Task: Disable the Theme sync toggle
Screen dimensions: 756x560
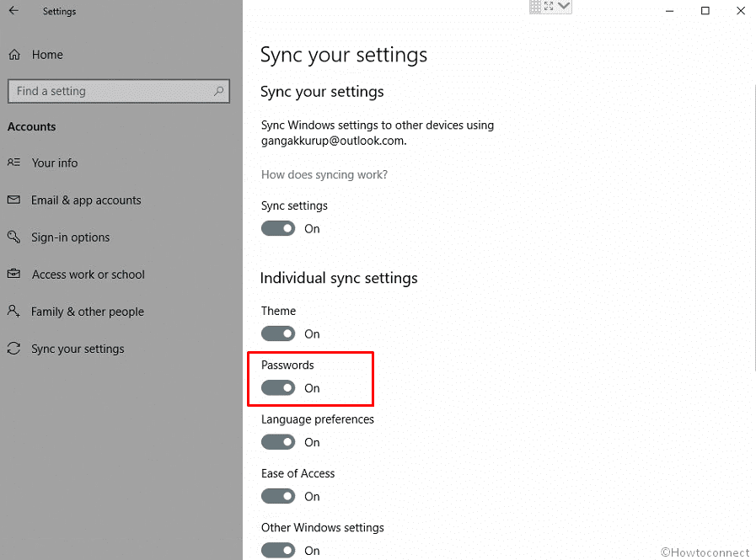Action: [278, 333]
